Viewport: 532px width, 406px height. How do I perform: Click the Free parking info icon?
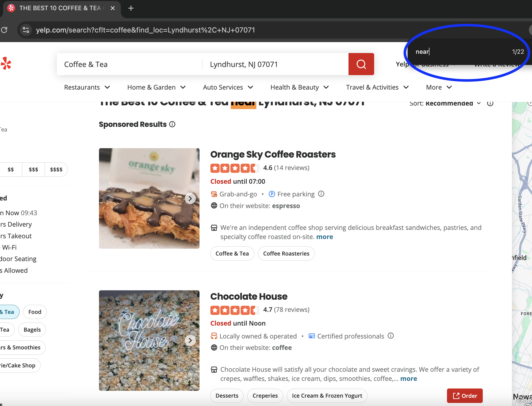321,194
